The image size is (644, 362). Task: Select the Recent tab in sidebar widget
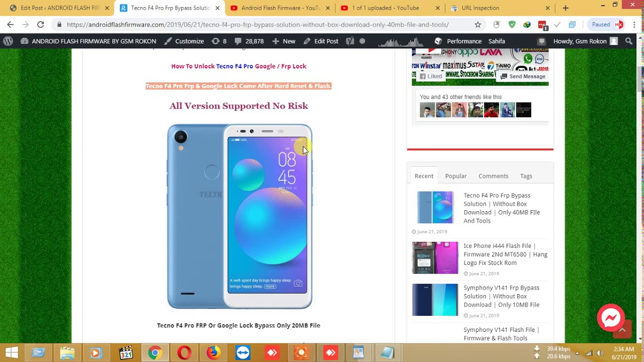coord(424,176)
